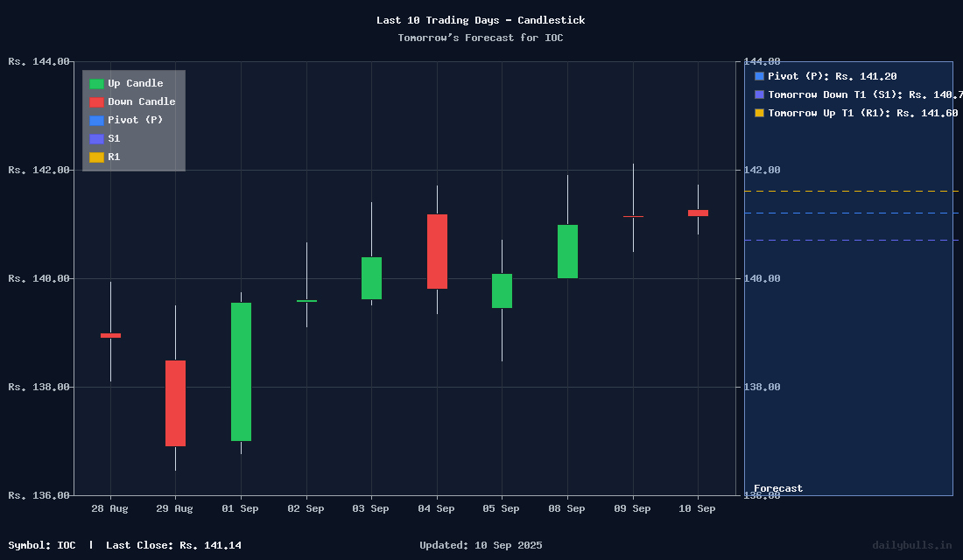963x560 pixels.
Task: Click the '05 Sep' date axis label
Action: (501, 508)
